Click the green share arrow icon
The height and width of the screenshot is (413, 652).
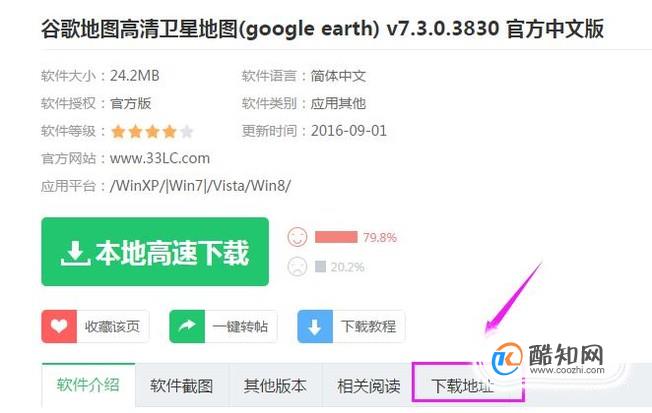coord(187,326)
